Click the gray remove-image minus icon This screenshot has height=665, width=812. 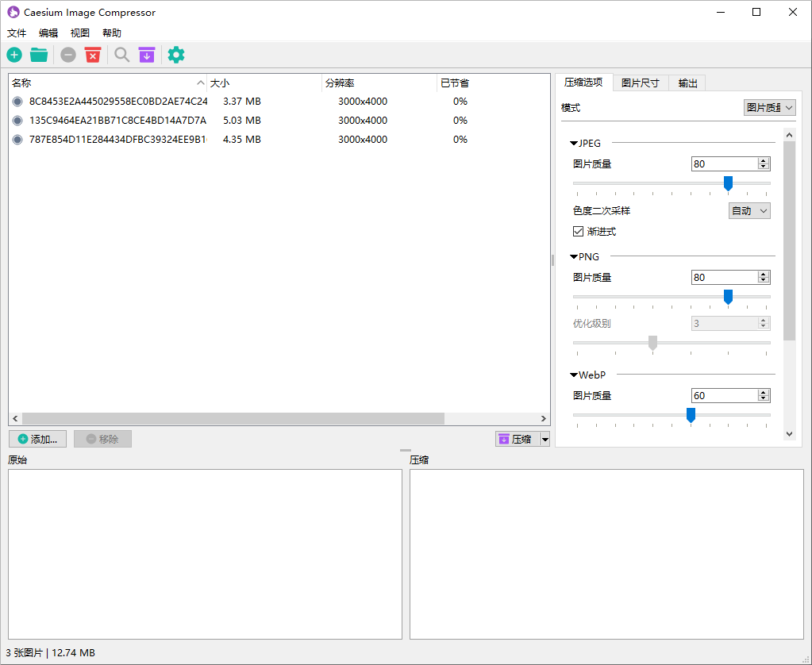pos(67,55)
